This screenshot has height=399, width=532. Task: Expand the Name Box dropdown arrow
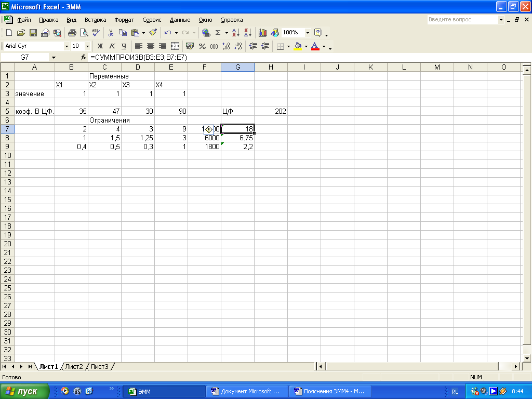click(x=54, y=58)
